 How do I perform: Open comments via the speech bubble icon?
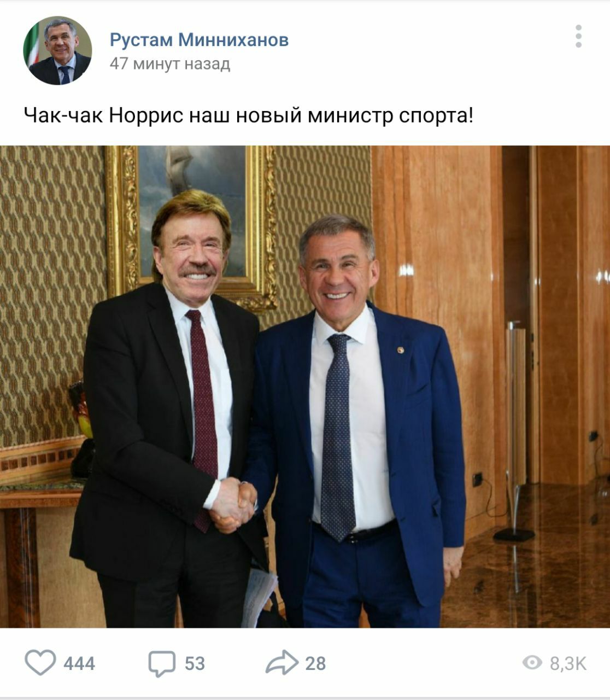[x=162, y=664]
